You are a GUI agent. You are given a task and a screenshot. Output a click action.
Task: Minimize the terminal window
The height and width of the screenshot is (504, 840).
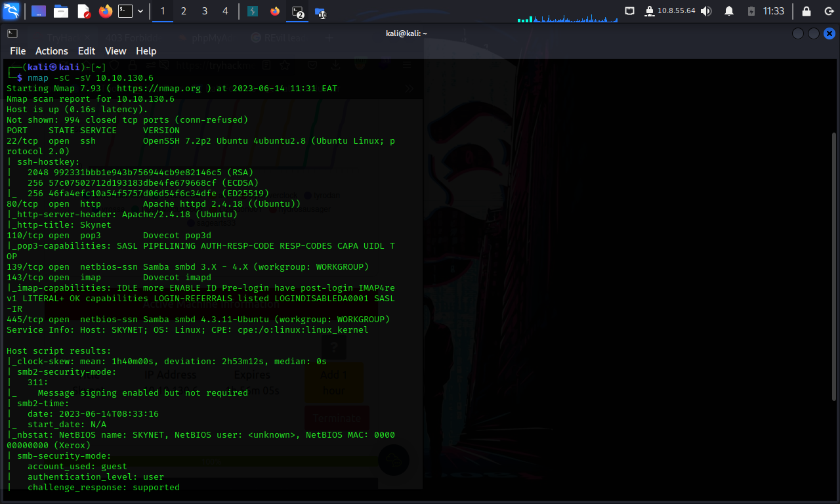[798, 33]
